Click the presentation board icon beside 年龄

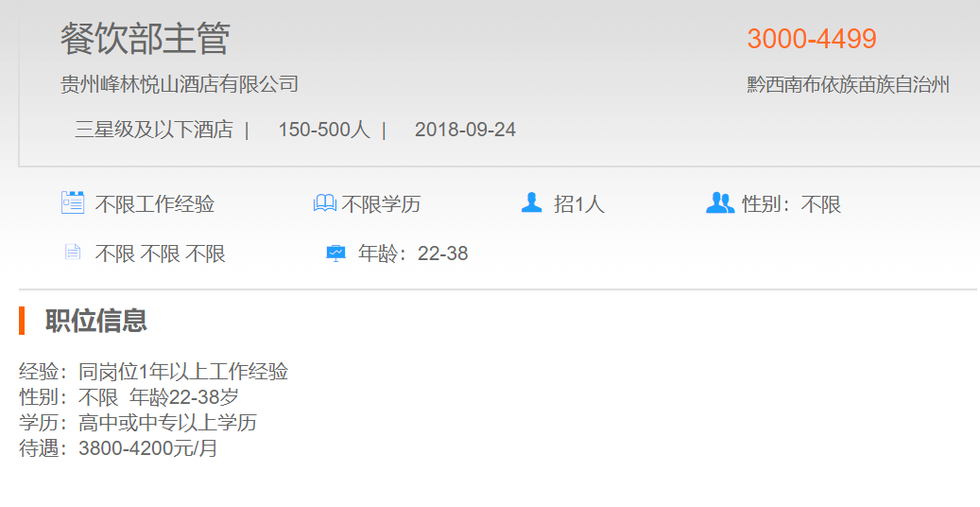pyautogui.click(x=335, y=253)
